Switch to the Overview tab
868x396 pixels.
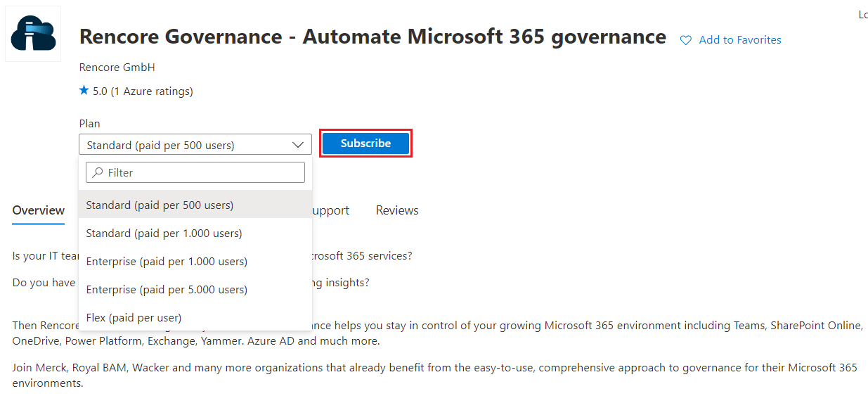click(39, 210)
